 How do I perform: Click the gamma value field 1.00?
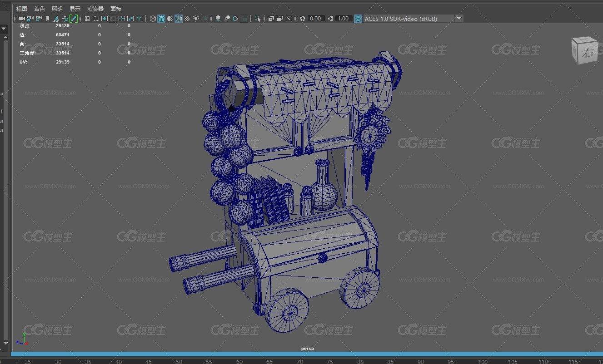(343, 19)
